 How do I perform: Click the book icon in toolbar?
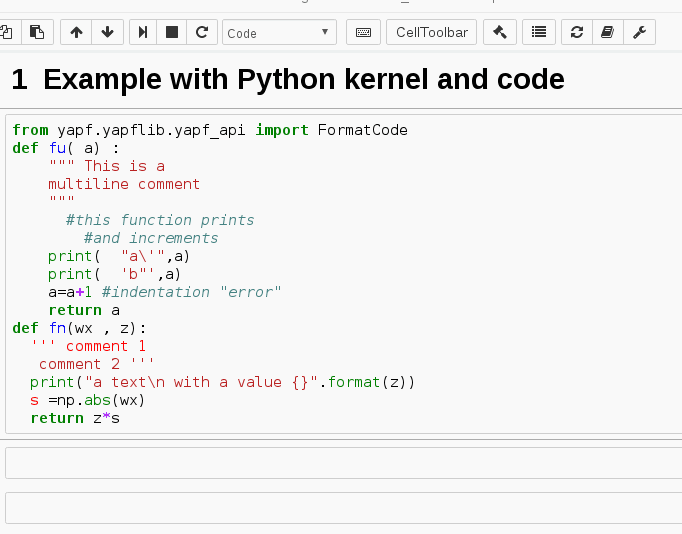(606, 32)
